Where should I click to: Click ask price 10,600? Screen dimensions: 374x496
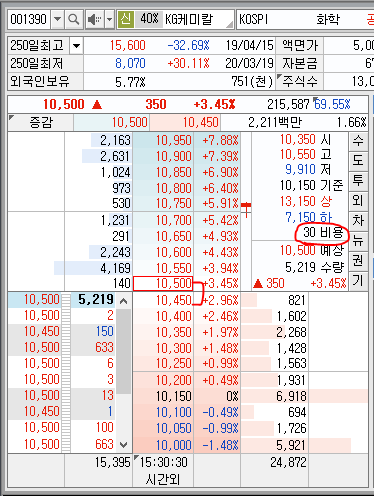coord(174,252)
